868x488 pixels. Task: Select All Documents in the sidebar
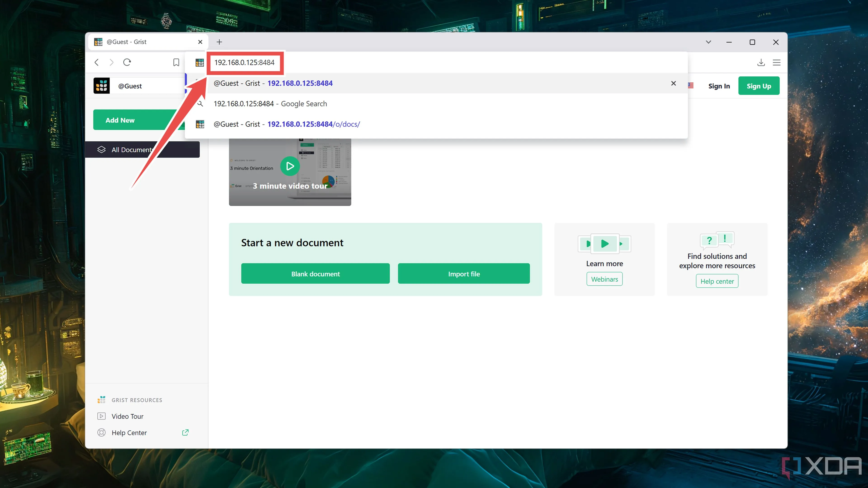click(142, 150)
